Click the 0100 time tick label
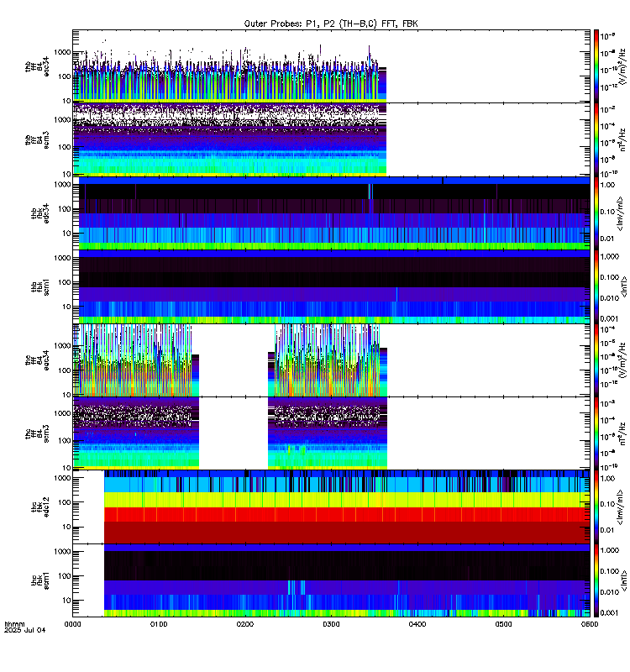630x672 pixels. tap(159, 624)
